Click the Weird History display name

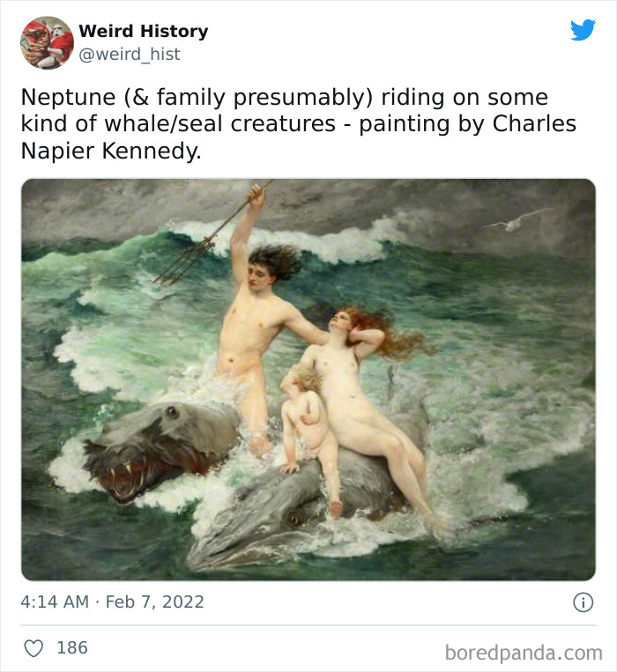[143, 31]
